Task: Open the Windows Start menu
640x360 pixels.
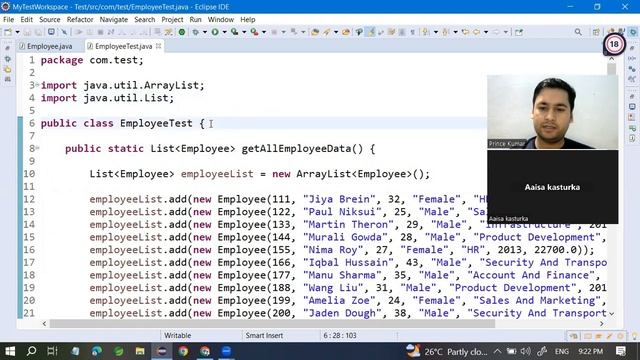Action: tap(10, 351)
